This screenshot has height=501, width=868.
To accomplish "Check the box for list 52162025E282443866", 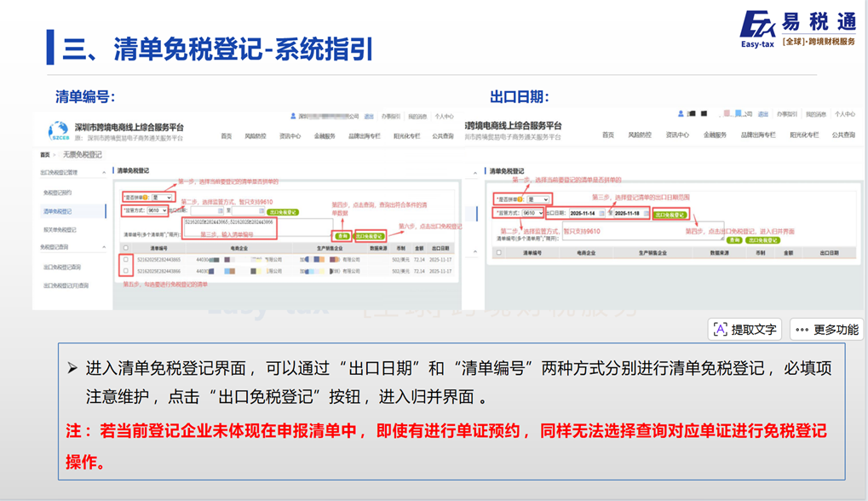I will (126, 271).
